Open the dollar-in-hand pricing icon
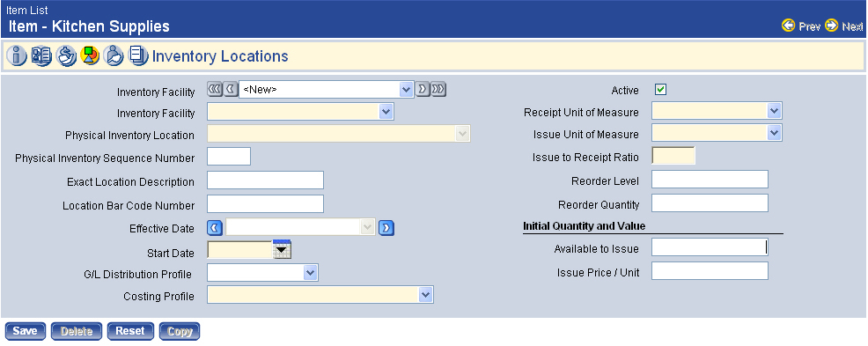868x346 pixels. point(66,56)
